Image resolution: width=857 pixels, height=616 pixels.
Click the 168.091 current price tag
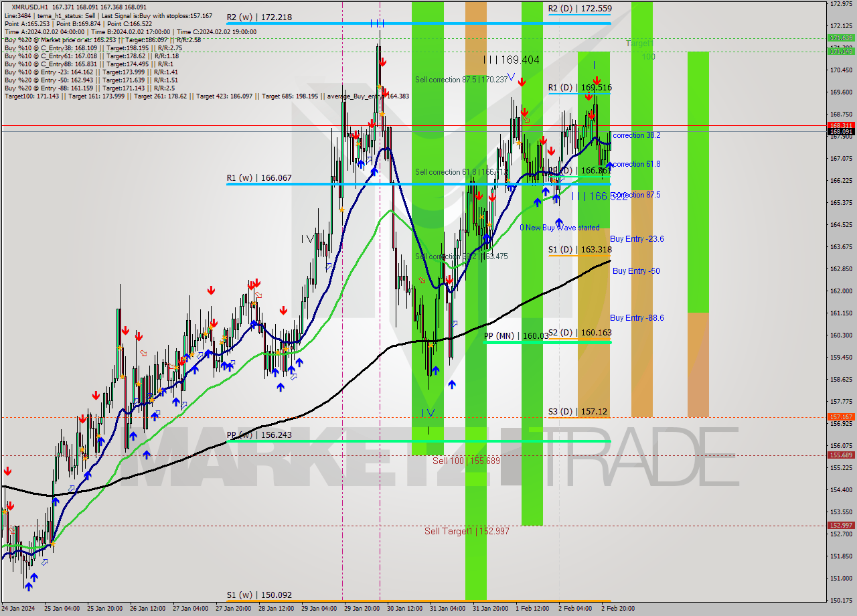pyautogui.click(x=841, y=131)
